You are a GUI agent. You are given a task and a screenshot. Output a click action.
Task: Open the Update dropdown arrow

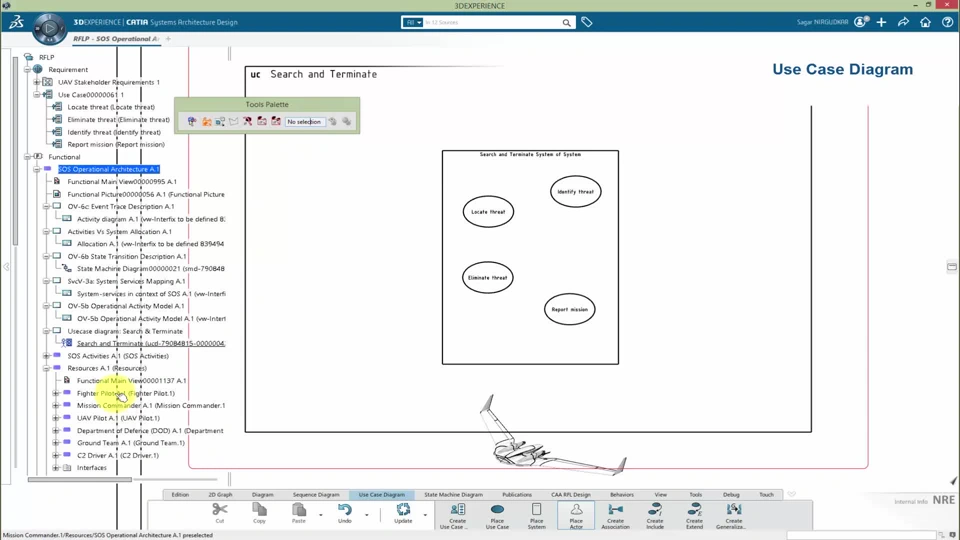(425, 515)
